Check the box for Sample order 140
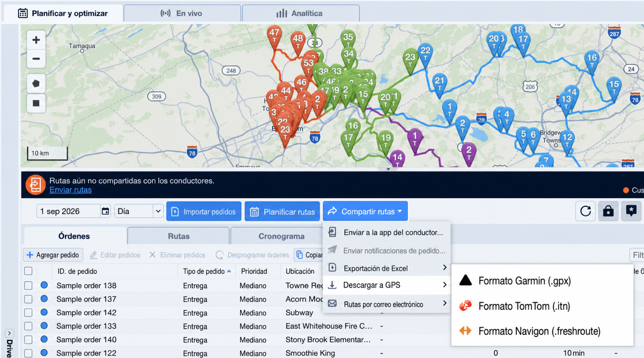The image size is (644, 358). 28,339
